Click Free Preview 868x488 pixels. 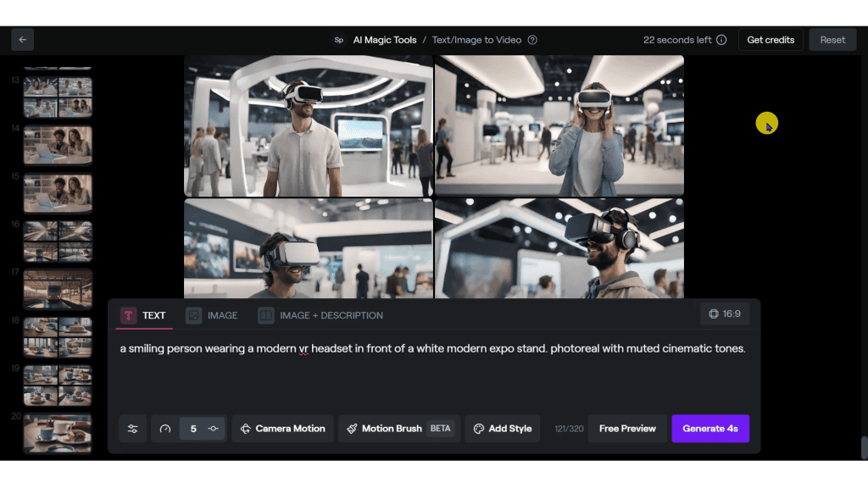point(627,429)
